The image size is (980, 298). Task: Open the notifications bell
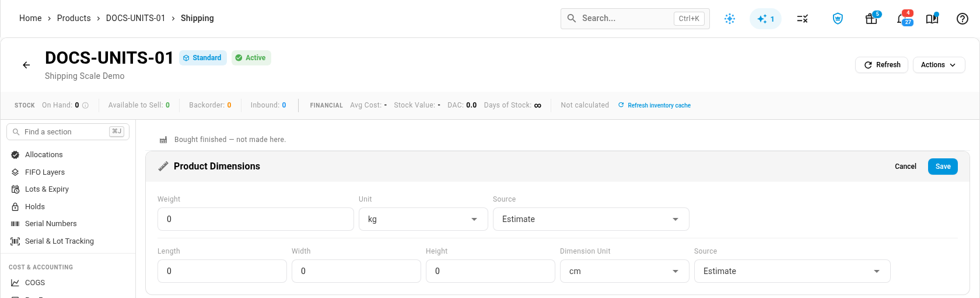[x=902, y=19]
